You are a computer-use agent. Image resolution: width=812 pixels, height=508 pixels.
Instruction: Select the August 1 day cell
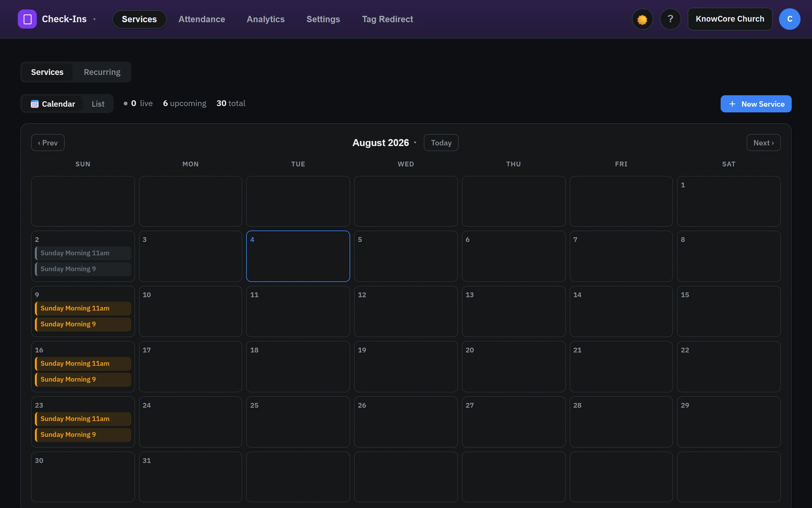[729, 201]
